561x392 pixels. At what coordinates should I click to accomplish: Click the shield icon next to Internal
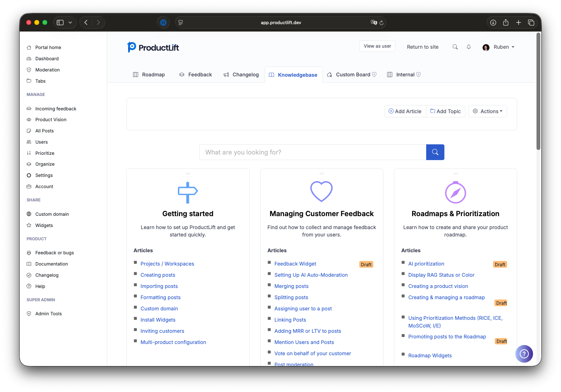418,75
